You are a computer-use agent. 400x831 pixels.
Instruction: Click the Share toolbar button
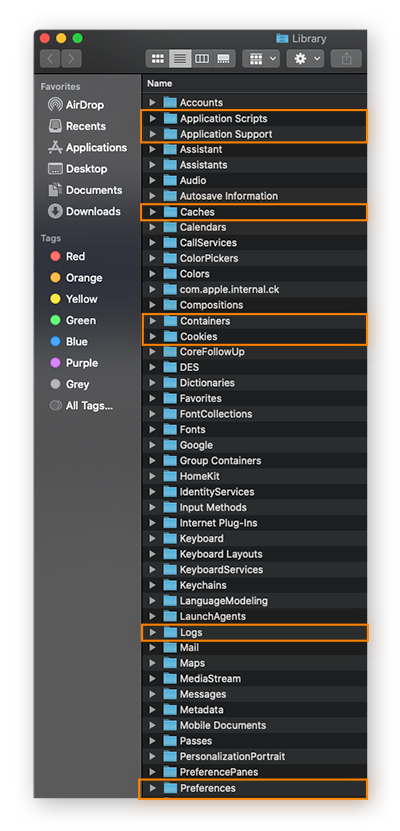point(346,58)
